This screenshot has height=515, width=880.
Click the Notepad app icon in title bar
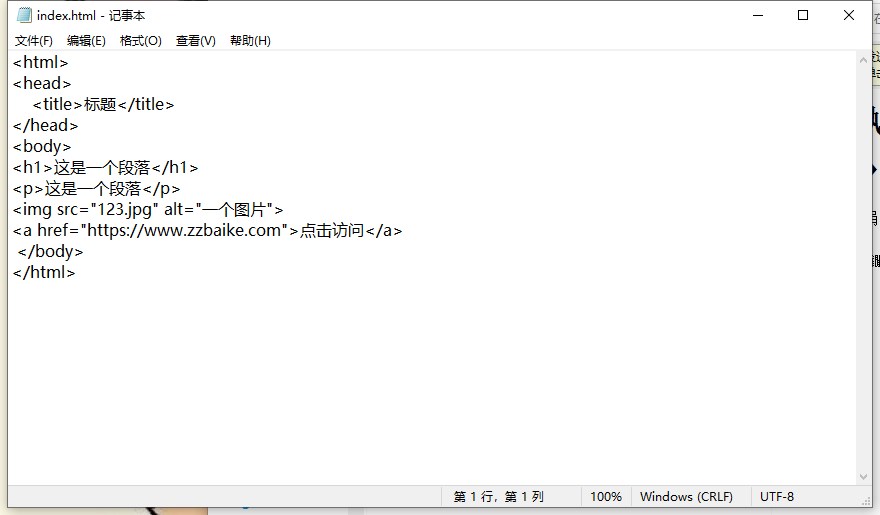[x=24, y=15]
